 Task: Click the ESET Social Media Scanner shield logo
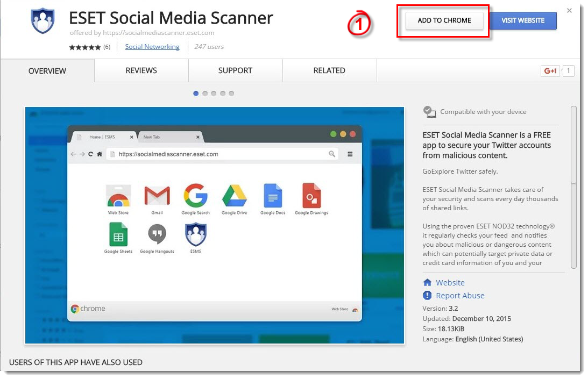[42, 20]
